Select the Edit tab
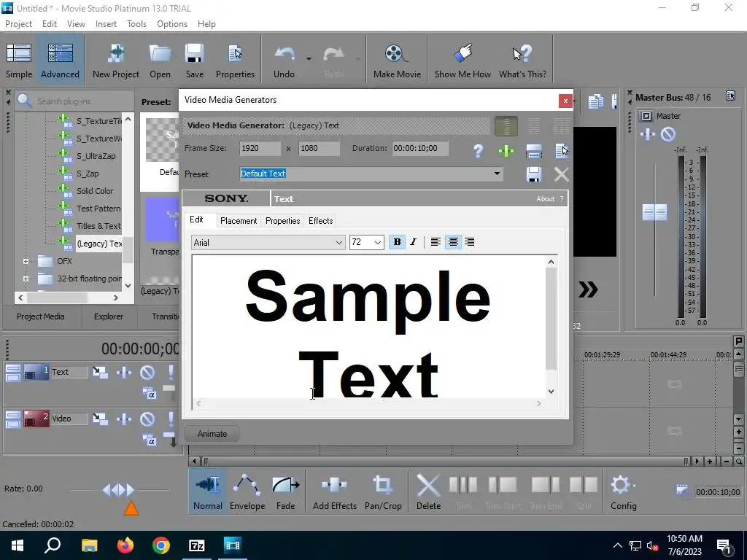The height and width of the screenshot is (560, 747). coord(196,219)
